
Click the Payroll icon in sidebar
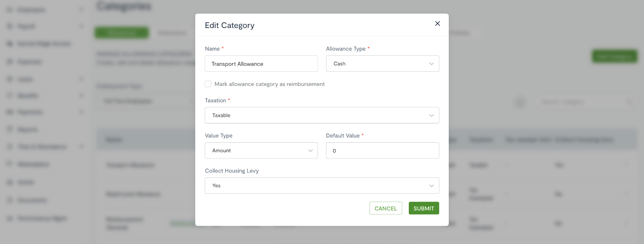pos(10,26)
